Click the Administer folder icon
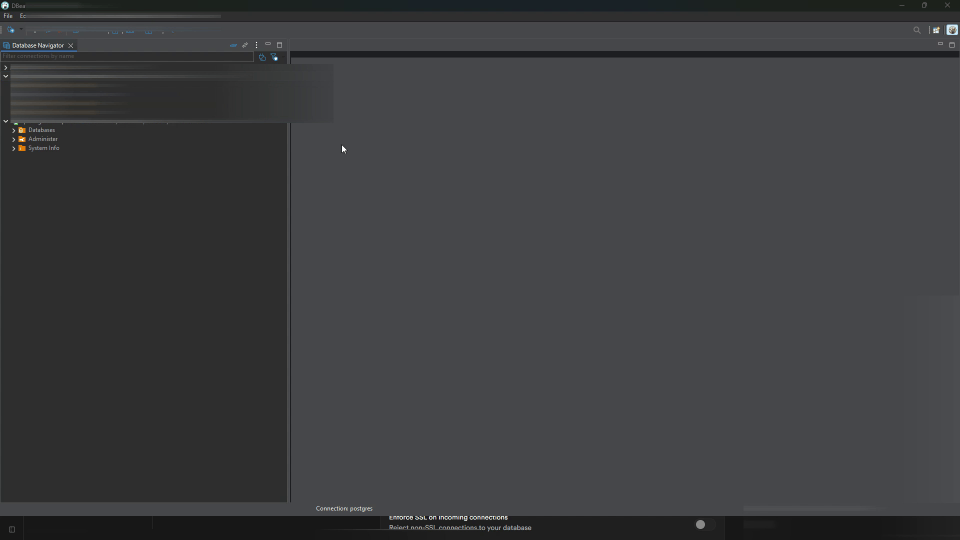This screenshot has width=960, height=540. 22,140
